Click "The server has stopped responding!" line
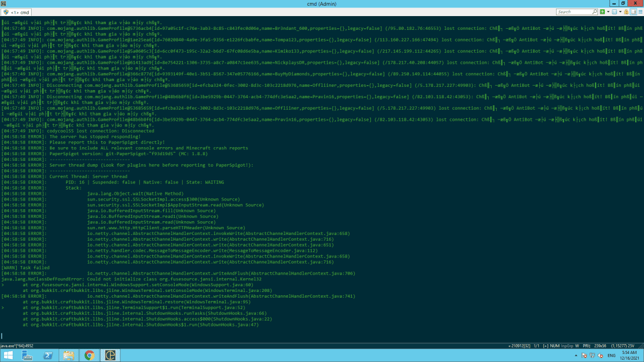This screenshot has width=644, height=362. [71, 137]
